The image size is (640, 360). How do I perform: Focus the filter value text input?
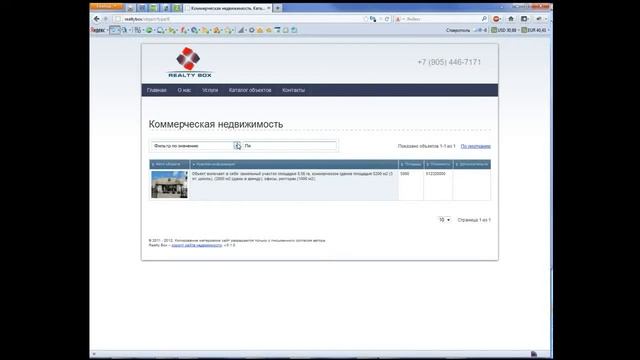pyautogui.click(x=290, y=146)
